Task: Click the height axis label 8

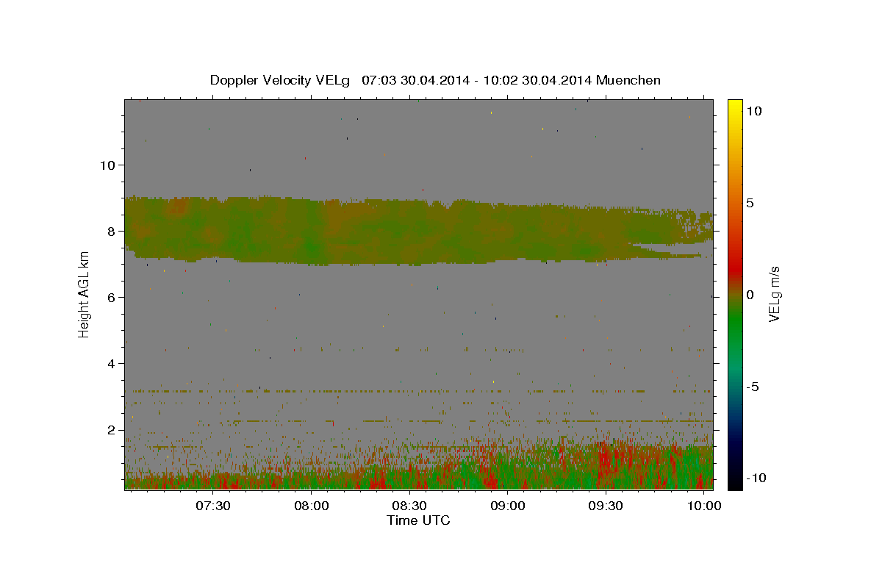Action: pos(111,231)
